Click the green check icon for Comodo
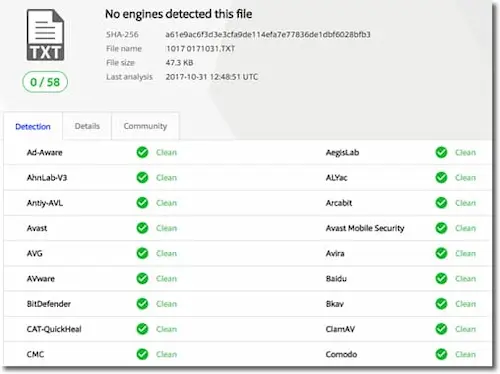The width and height of the screenshot is (500, 374). (441, 354)
